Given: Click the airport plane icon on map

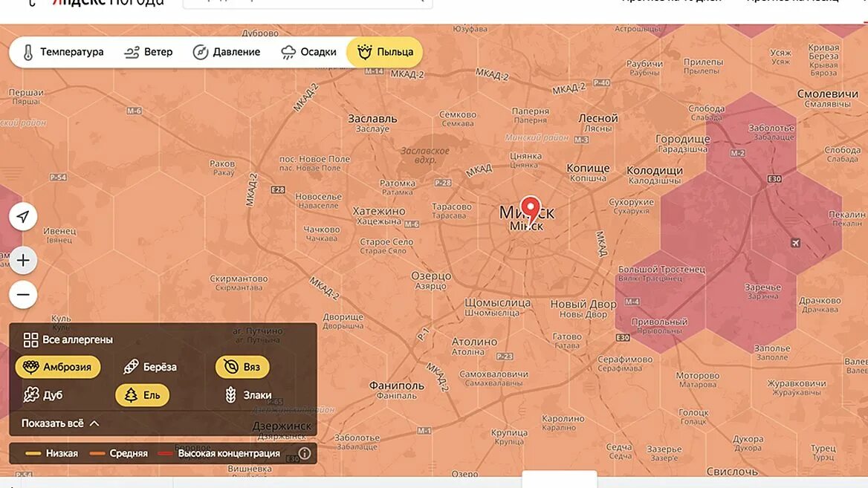Looking at the screenshot, I should 795,243.
